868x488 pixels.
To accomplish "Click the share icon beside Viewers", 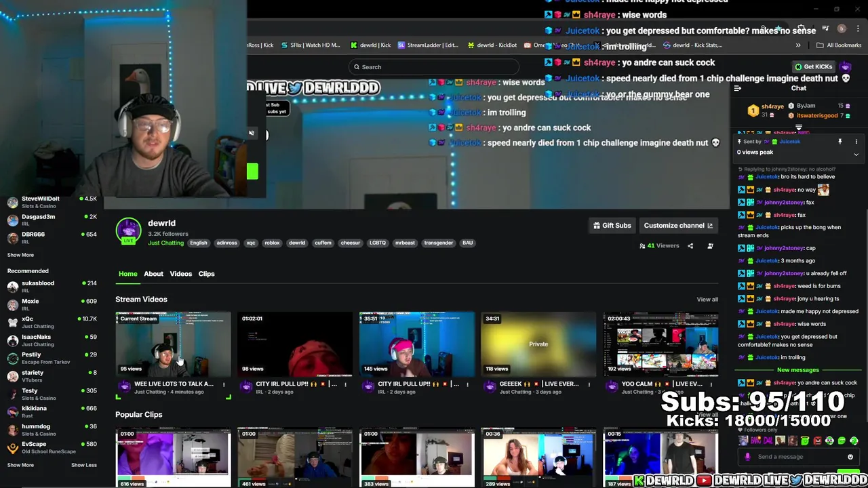I will tap(690, 246).
